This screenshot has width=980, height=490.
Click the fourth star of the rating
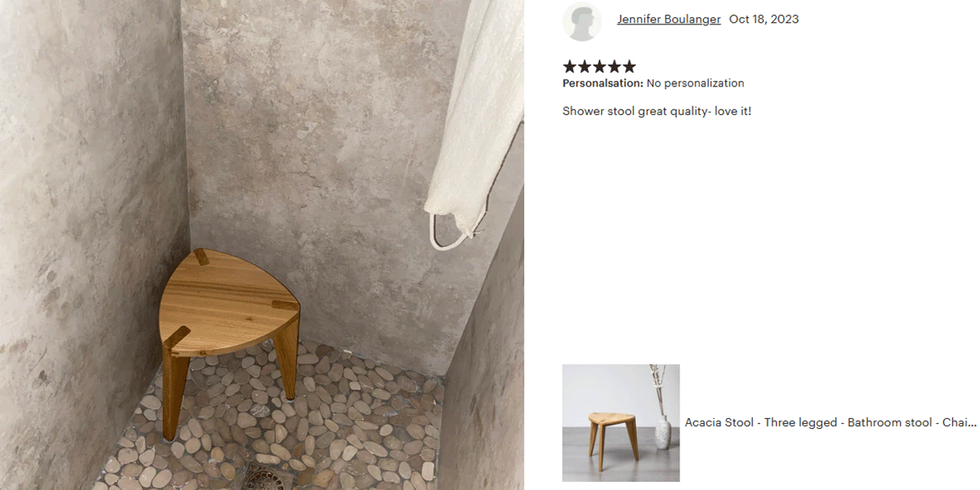(613, 66)
